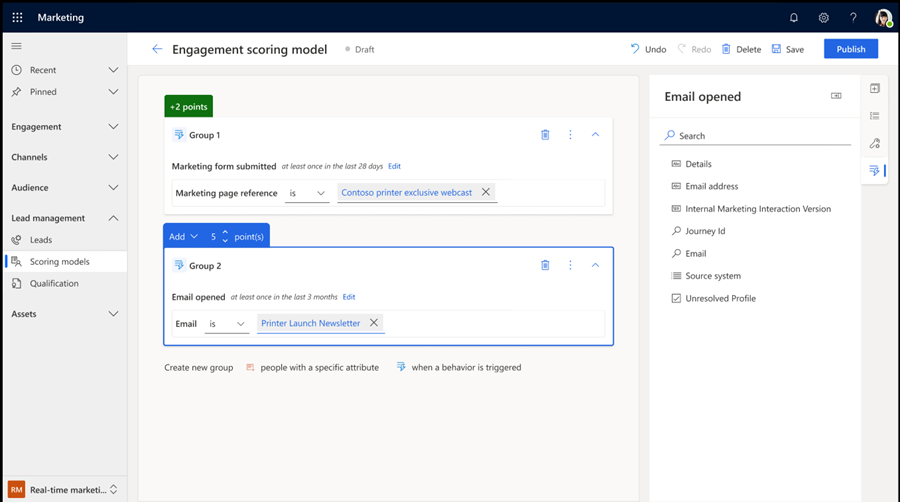Click the list icon in right rail
This screenshot has width=900, height=502.
(875, 116)
